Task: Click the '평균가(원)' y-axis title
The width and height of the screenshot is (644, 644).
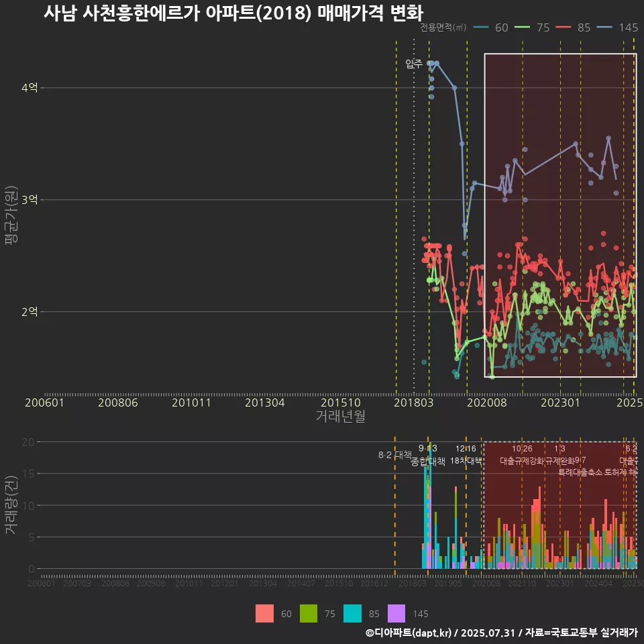Action: coord(11,215)
